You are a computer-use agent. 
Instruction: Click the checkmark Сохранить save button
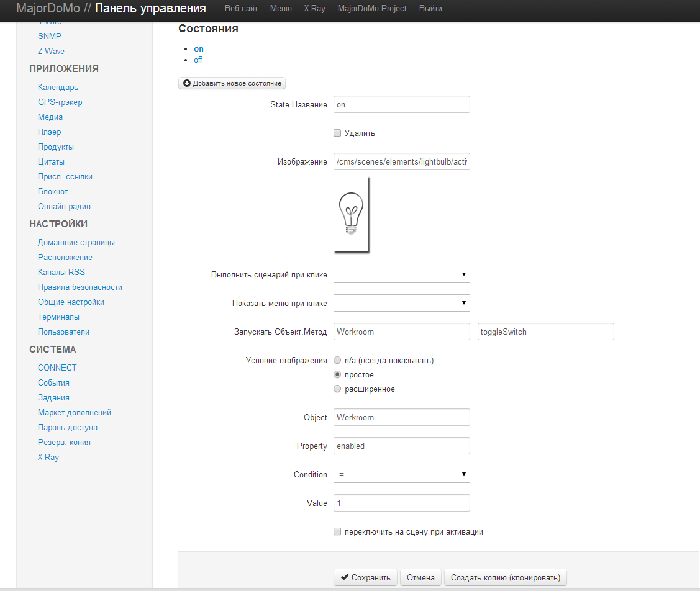[365, 577]
